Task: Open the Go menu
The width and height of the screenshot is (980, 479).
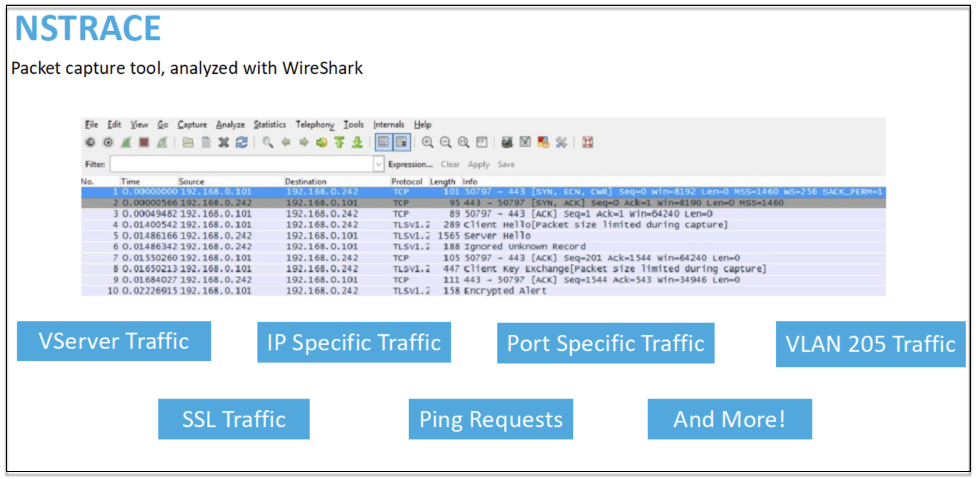Action: [163, 124]
